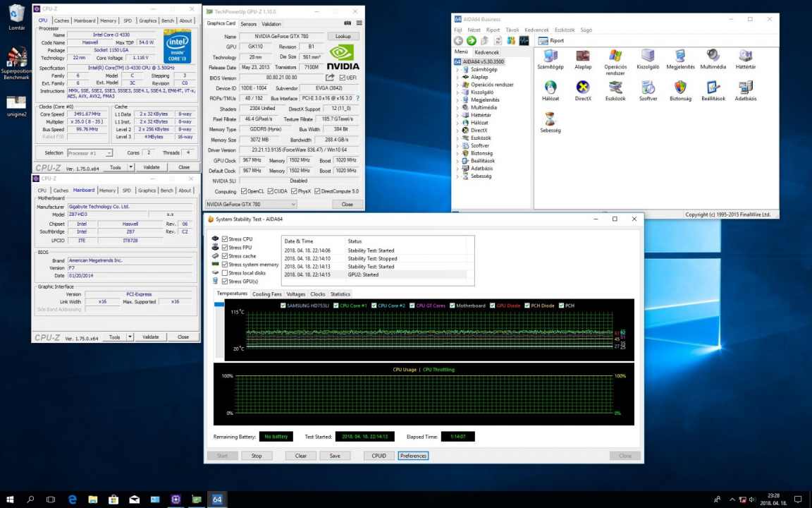Click the CPUID button in stability test
The height and width of the screenshot is (508, 812).
click(x=379, y=456)
